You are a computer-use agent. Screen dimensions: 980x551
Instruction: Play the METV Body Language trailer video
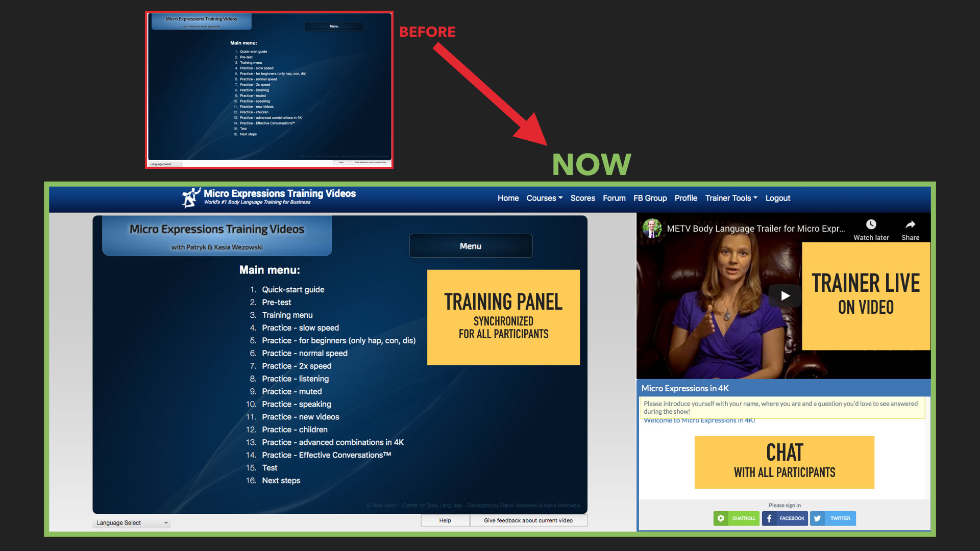[785, 295]
